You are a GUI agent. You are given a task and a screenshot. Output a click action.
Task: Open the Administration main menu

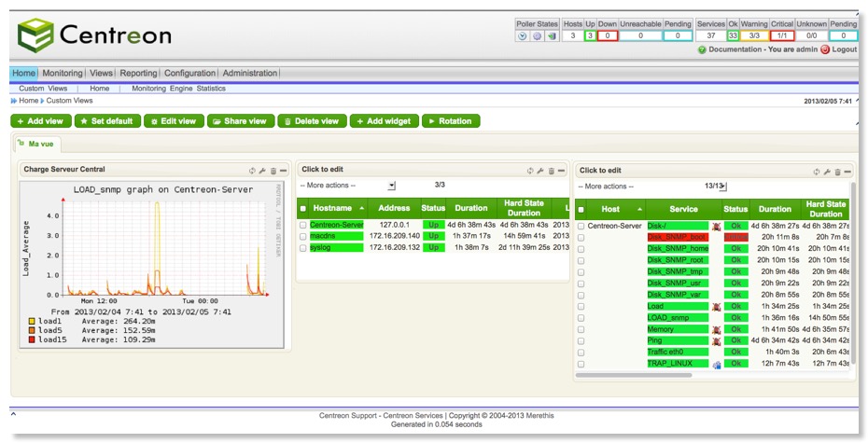pyautogui.click(x=249, y=73)
